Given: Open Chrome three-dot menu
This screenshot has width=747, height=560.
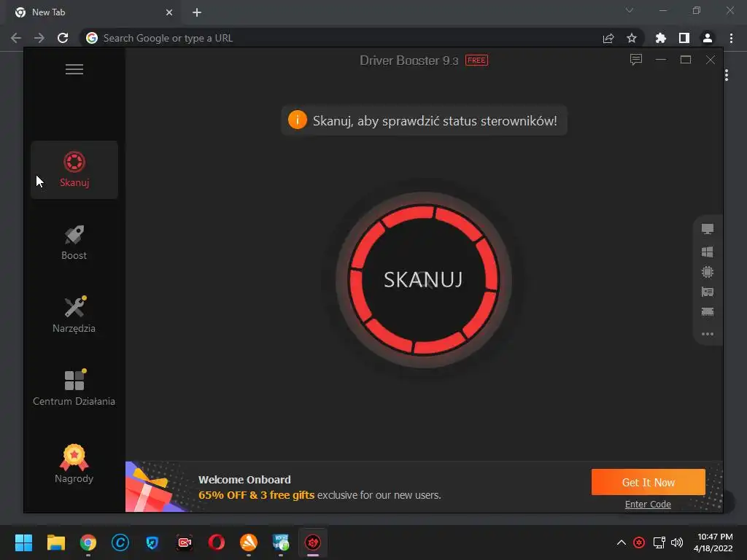Looking at the screenshot, I should coord(731,38).
